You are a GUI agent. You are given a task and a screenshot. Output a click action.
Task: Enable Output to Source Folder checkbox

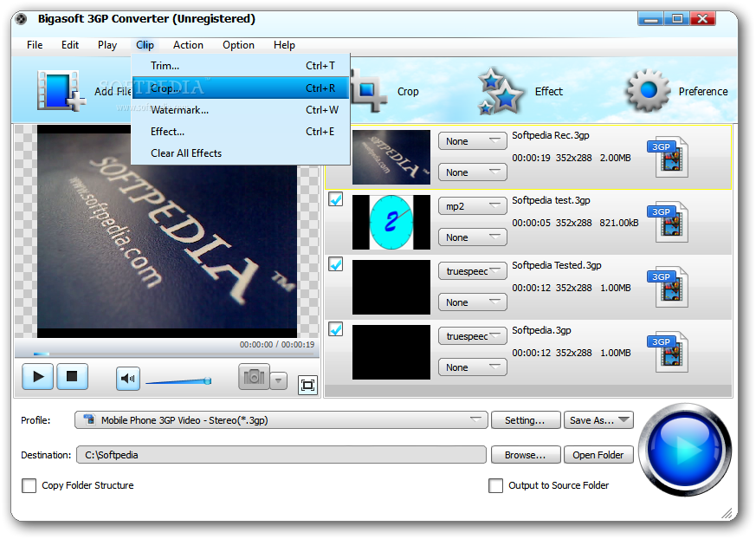point(495,485)
